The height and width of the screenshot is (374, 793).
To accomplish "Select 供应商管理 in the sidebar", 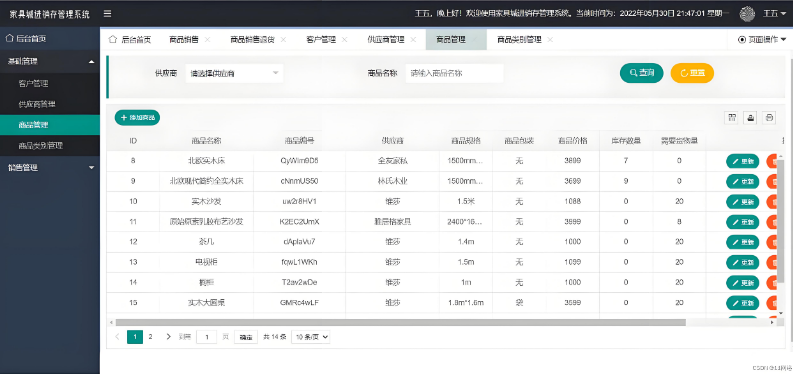I will coord(50,104).
